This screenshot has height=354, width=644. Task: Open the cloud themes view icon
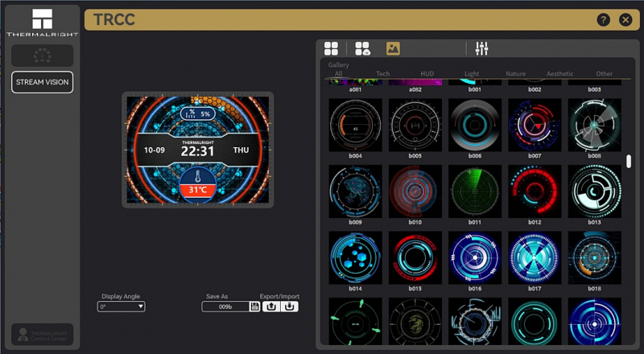pos(362,49)
